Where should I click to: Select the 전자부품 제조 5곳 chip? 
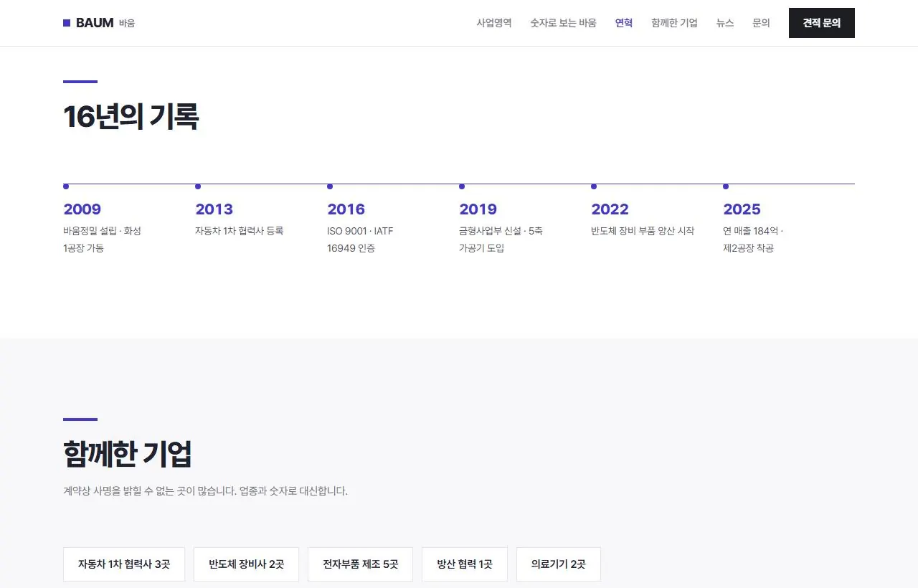[361, 564]
